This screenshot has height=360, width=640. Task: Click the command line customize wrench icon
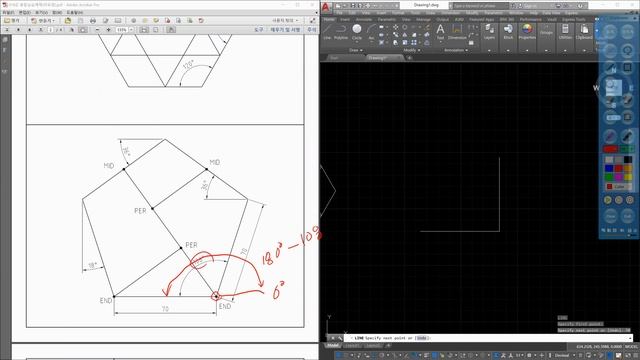pos(340,338)
